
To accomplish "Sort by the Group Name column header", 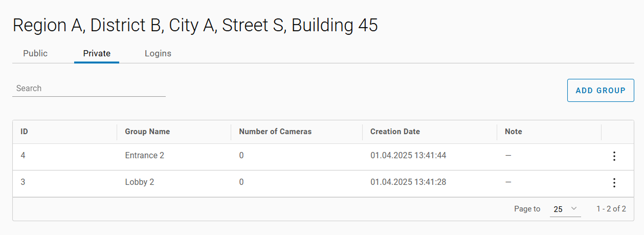I will [x=147, y=132].
